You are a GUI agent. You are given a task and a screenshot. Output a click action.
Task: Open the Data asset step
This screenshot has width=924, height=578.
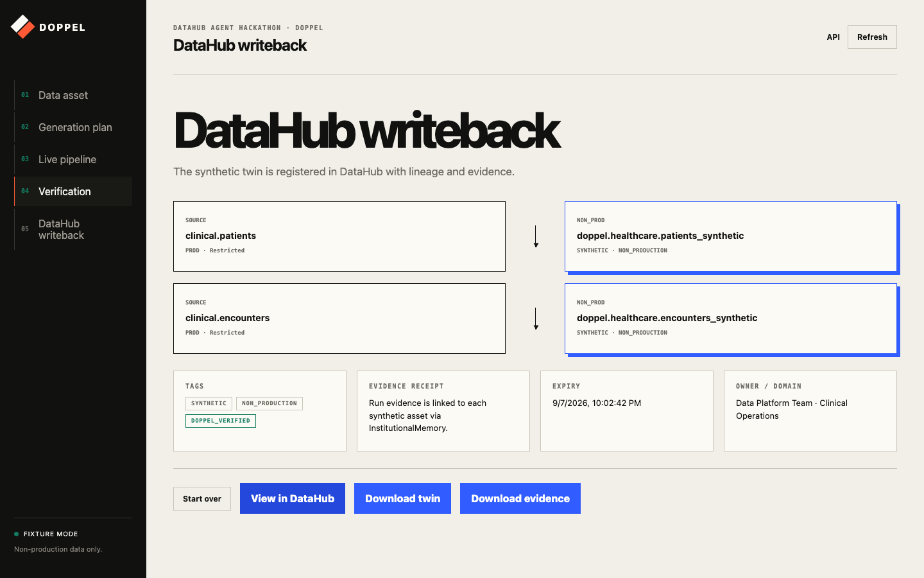click(x=73, y=95)
